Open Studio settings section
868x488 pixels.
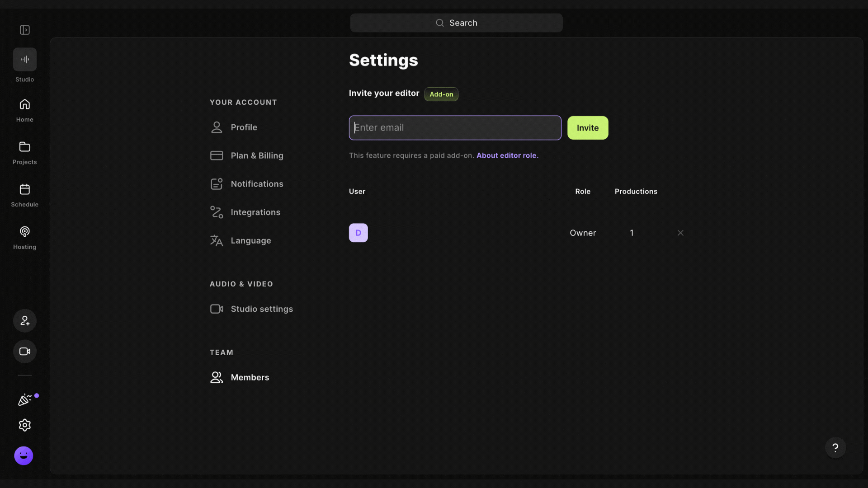(261, 309)
